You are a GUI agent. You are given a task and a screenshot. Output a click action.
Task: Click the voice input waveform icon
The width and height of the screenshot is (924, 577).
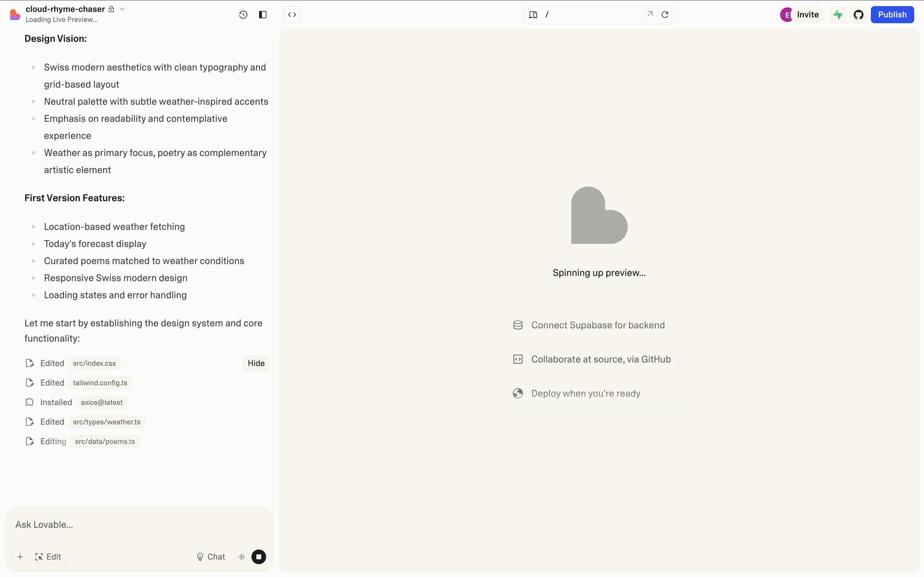click(242, 557)
